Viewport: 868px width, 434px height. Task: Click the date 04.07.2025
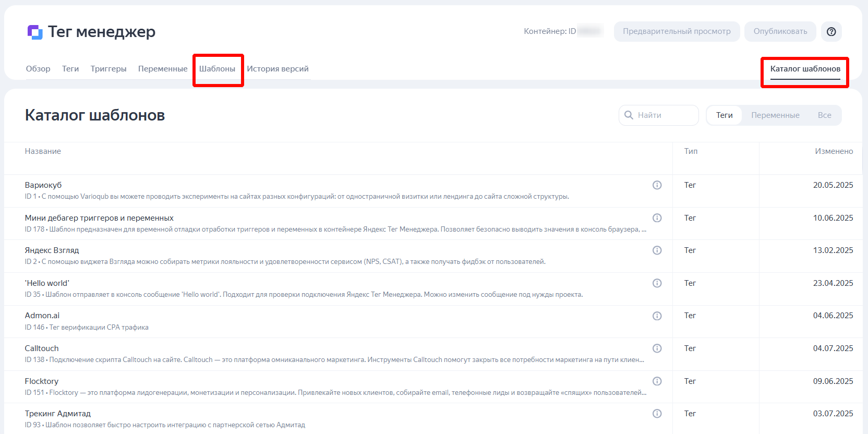pos(833,348)
